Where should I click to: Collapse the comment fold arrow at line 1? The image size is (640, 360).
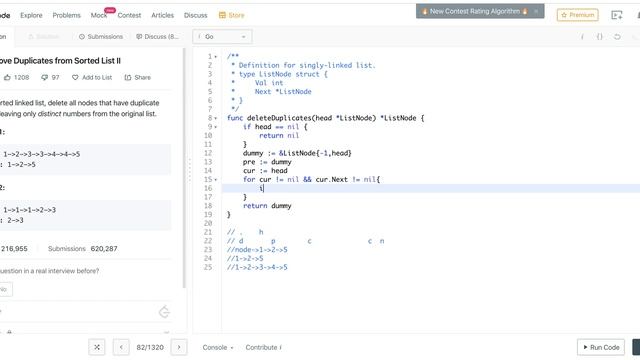pyautogui.click(x=216, y=57)
